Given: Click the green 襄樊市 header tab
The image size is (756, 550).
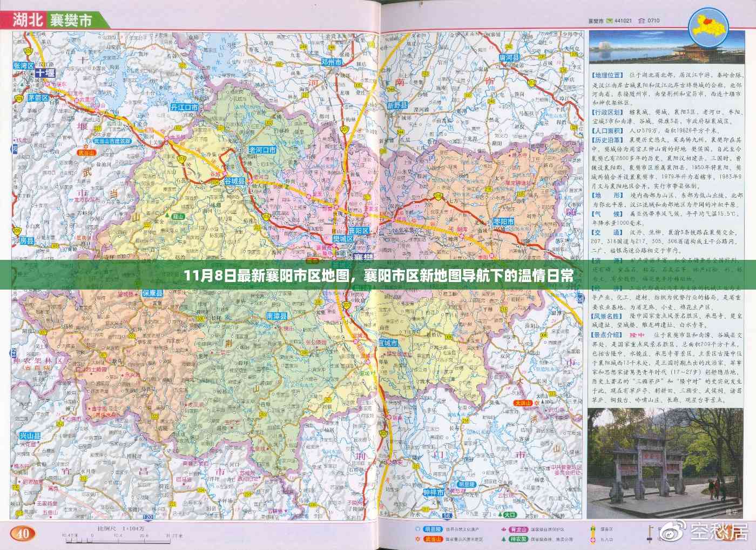Looking at the screenshot, I should click(71, 20).
